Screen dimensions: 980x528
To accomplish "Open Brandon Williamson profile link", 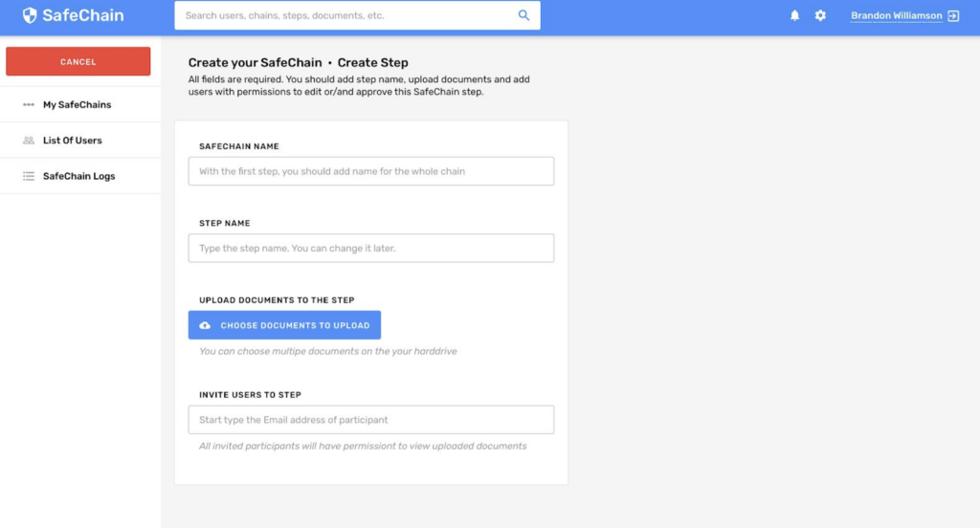I will [x=896, y=15].
